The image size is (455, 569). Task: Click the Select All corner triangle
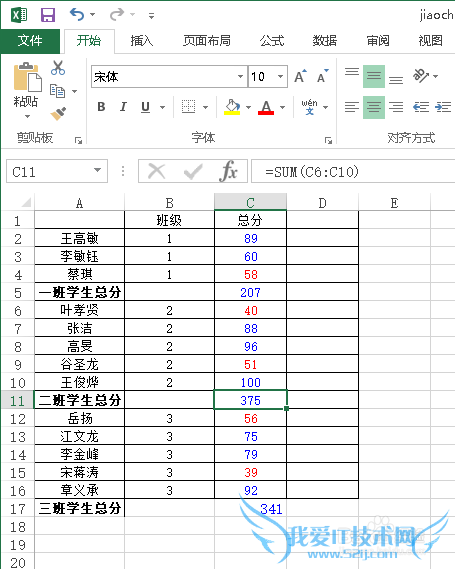click(26, 202)
